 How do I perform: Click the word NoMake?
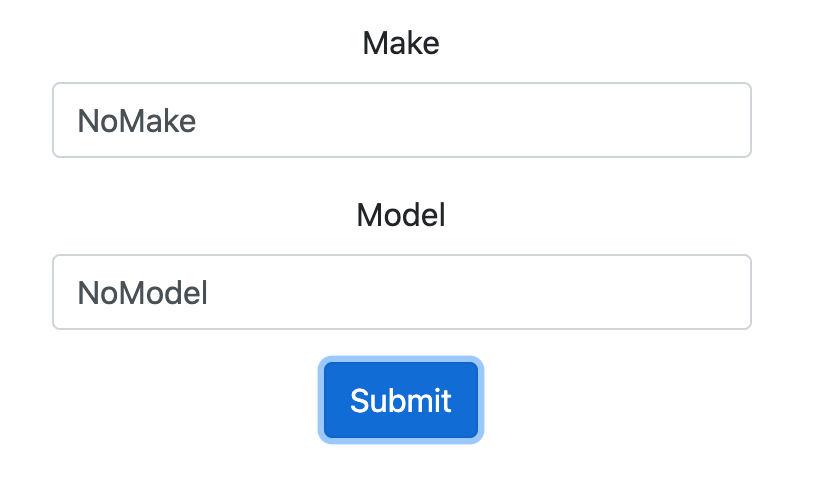pyautogui.click(x=137, y=121)
